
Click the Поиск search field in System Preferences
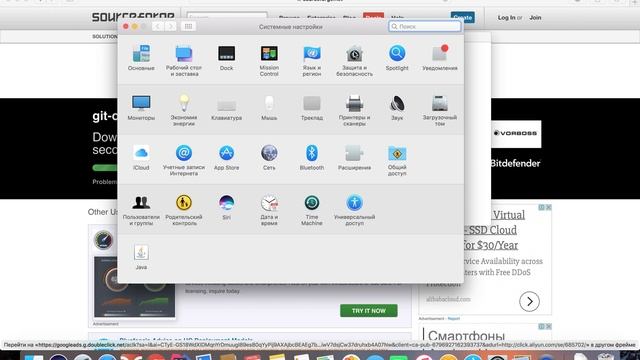coord(424,27)
